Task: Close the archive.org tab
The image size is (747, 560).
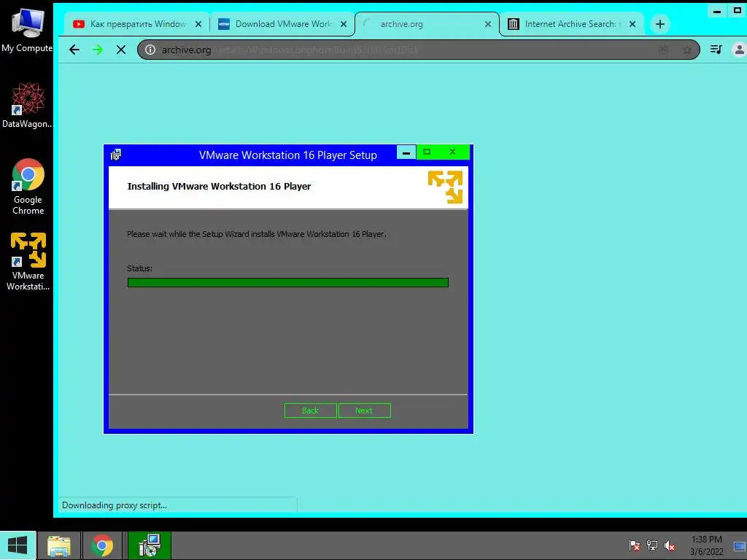Action: 488,24
